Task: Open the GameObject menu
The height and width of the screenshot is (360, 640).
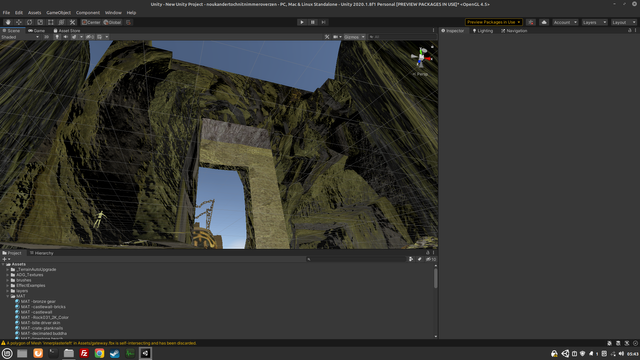Action: click(x=58, y=13)
